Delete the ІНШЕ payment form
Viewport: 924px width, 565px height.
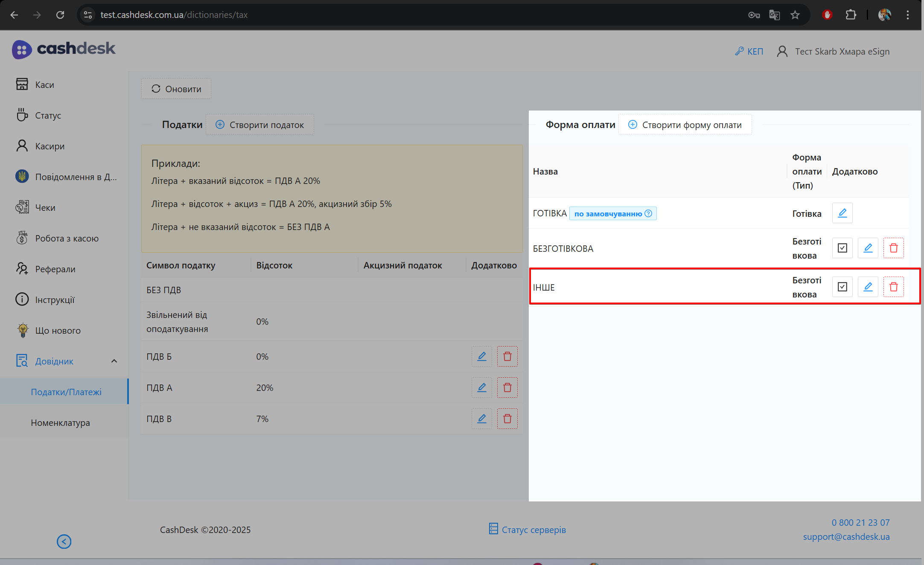893,287
